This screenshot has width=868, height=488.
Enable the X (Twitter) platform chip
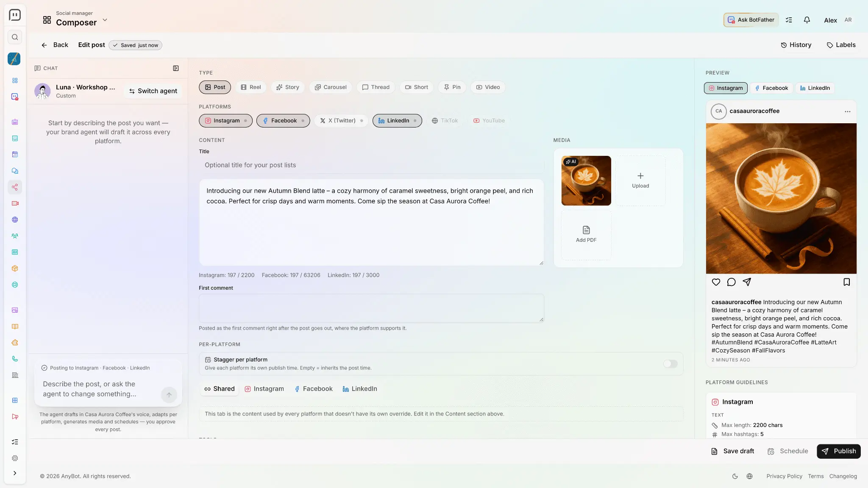coord(341,121)
